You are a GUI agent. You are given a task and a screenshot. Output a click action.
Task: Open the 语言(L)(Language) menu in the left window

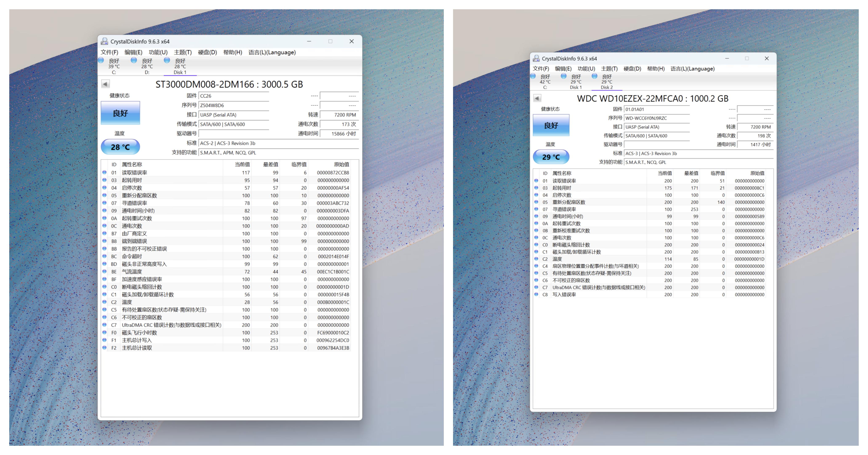pyautogui.click(x=272, y=52)
